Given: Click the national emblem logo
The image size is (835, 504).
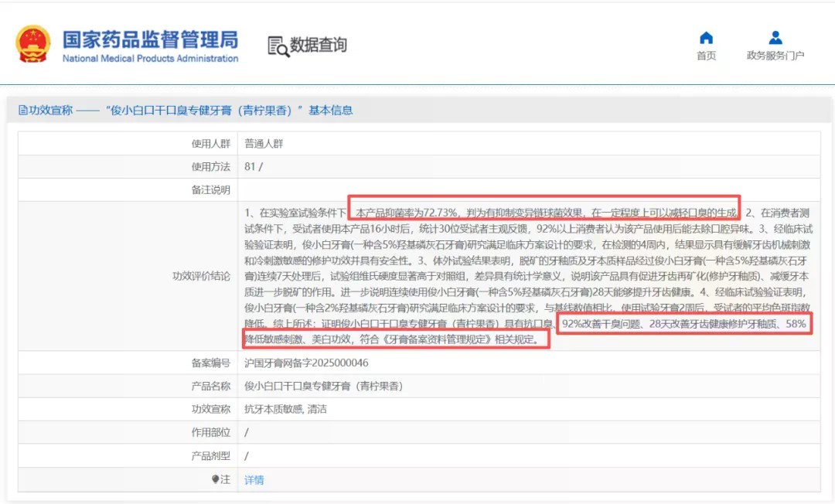Looking at the screenshot, I should [x=33, y=44].
